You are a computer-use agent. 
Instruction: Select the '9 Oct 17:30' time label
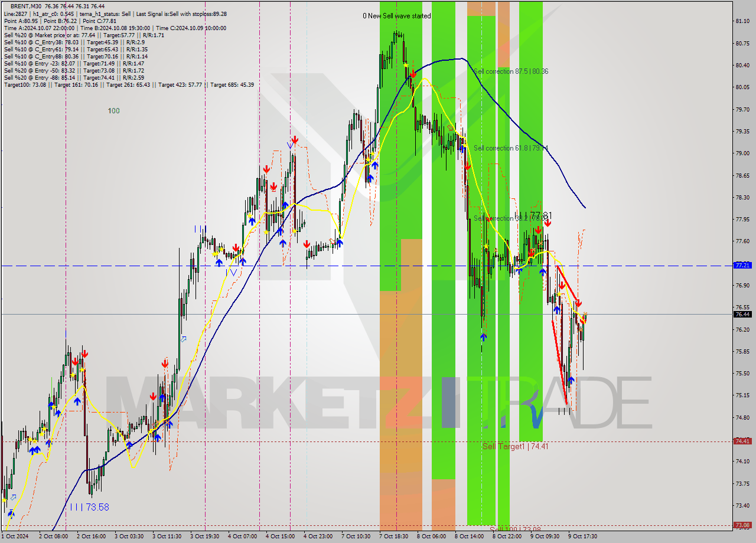click(582, 537)
